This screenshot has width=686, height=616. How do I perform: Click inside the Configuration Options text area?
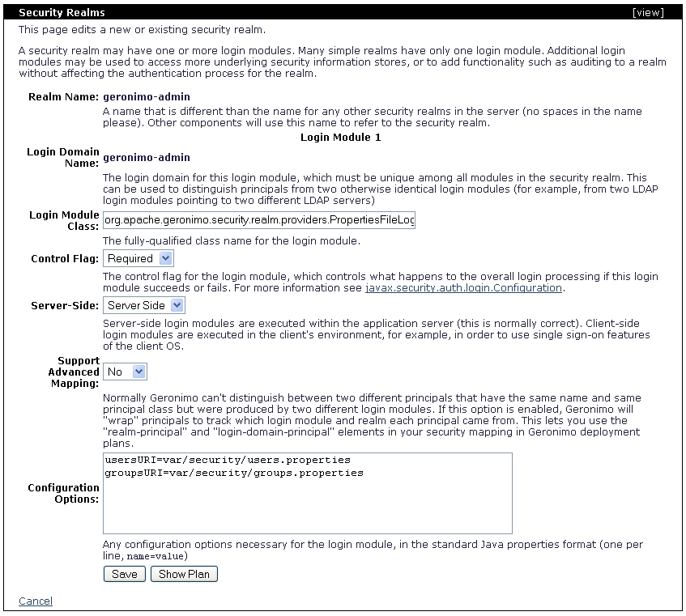308,493
